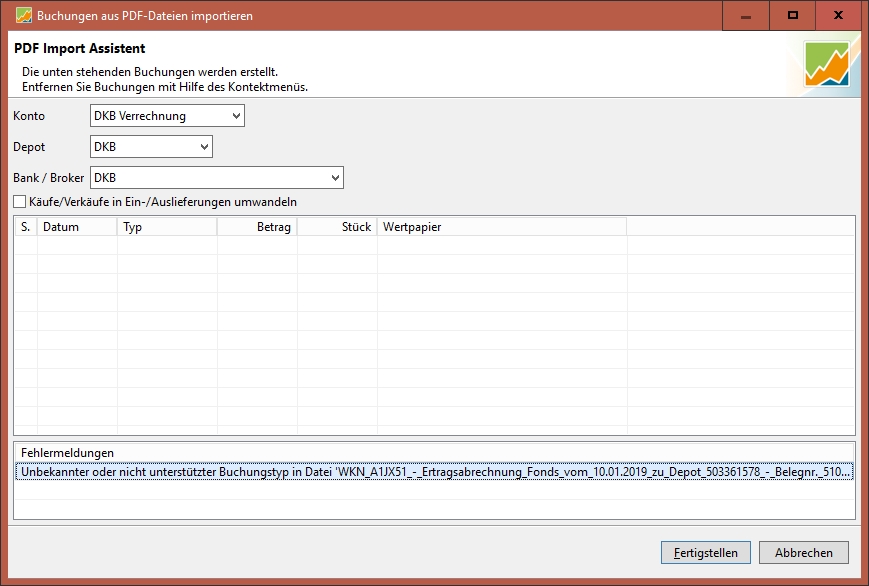869x586 pixels.
Task: Select the unsupported Buchungstyp error message row
Action: pos(434,472)
